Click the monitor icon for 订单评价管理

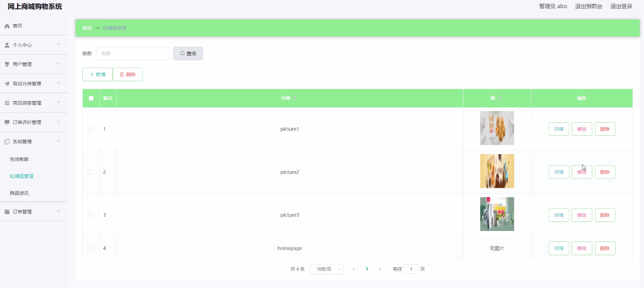[7, 122]
